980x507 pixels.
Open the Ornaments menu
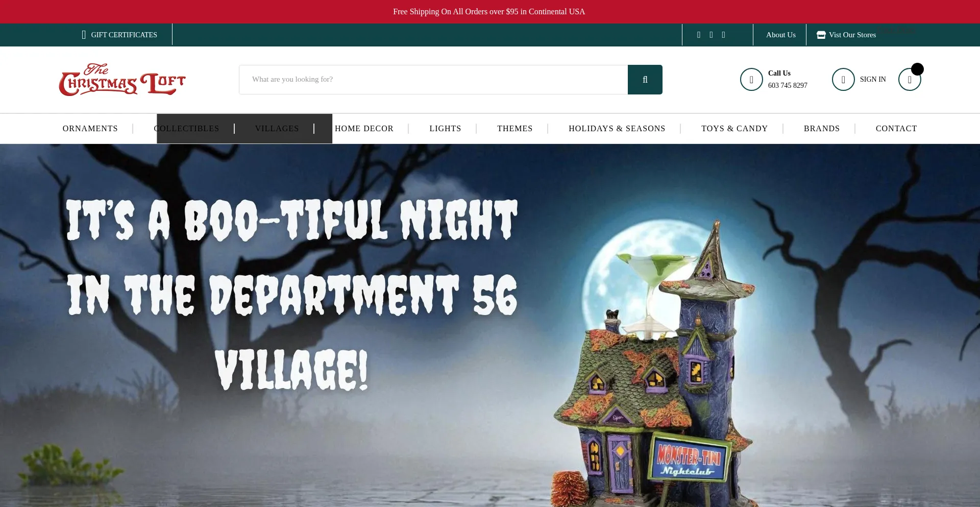pyautogui.click(x=90, y=129)
